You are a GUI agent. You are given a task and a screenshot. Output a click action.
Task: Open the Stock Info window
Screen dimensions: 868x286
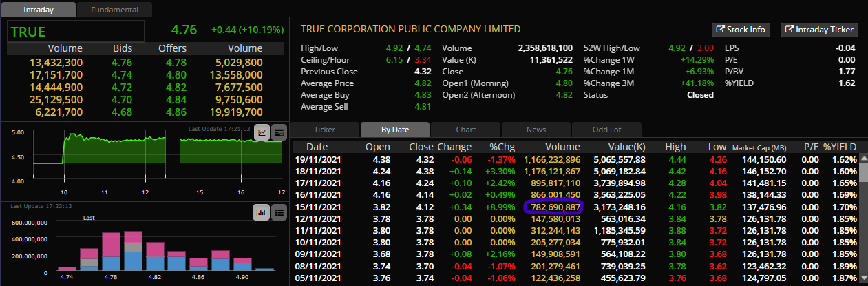click(741, 30)
